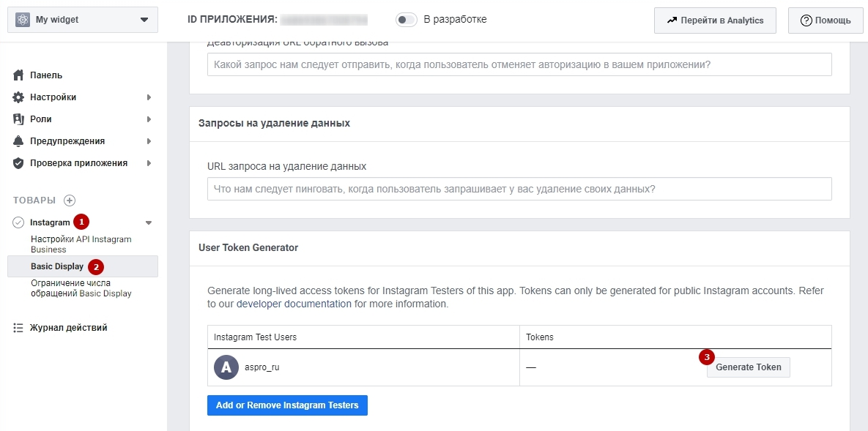Expand the Роли submenu arrow
This screenshot has width=868, height=431.
coord(149,119)
